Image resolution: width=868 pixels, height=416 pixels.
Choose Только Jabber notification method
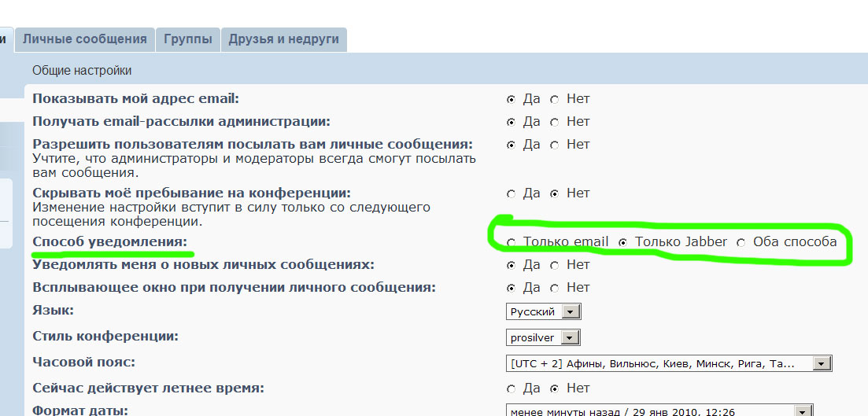pos(623,243)
